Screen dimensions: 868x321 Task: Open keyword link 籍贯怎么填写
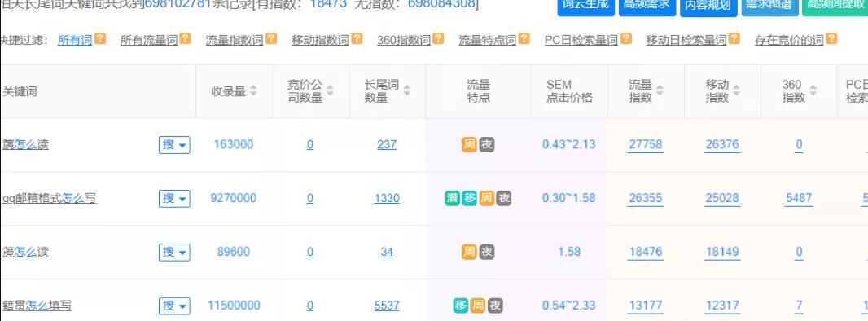click(x=37, y=306)
